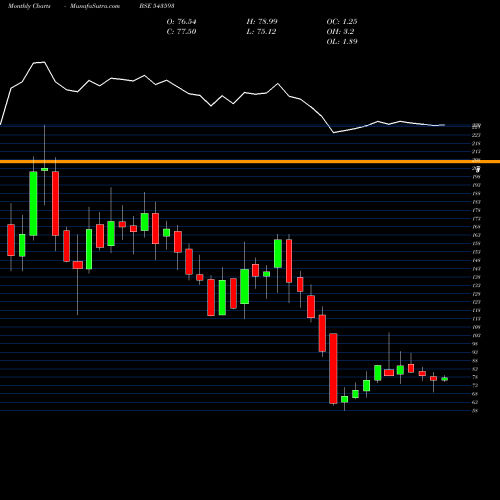
Task: Click the close value 'C: 77.50'
Action: [x=181, y=32]
